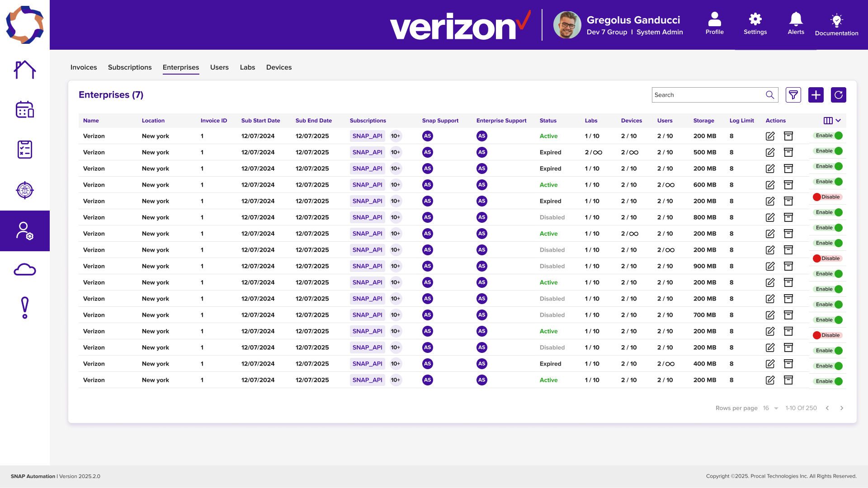Screen dimensions: 868x488
Task: Edit the enterprise with 900 MB storage
Action: 770,266
